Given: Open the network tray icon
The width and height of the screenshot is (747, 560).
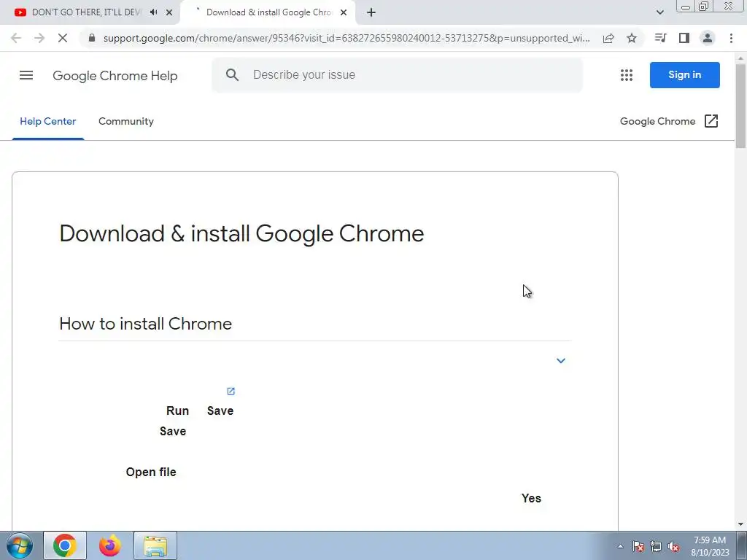Looking at the screenshot, I should coord(656,546).
